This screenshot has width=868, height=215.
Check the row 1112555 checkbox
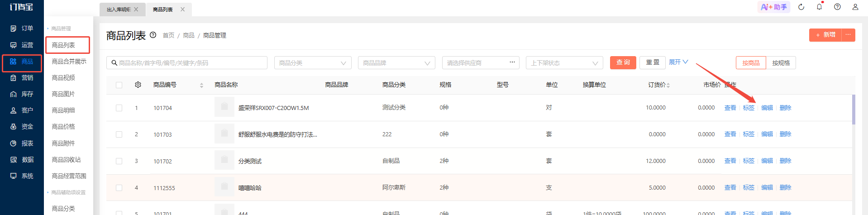point(119,188)
